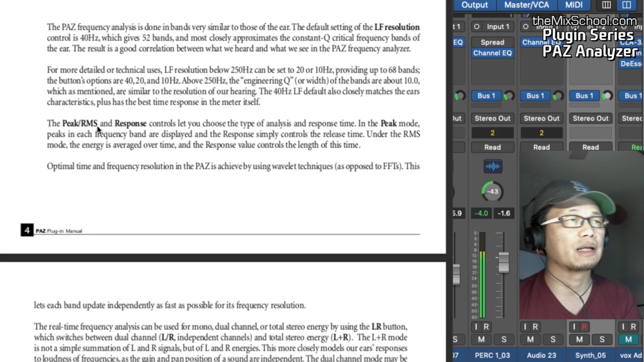Open Read automation menu on Synth_05
Image resolution: width=644 pixels, height=362 pixels.
pyautogui.click(x=591, y=147)
